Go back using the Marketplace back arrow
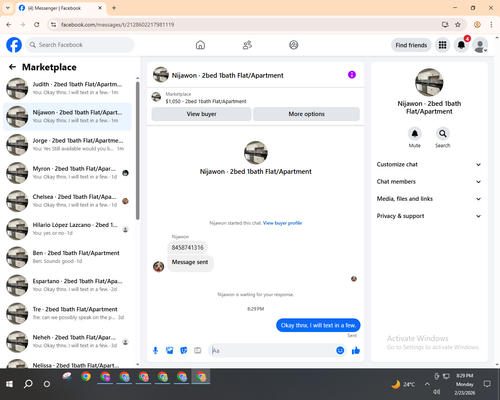Screen dimensions: 500x400 click(12, 67)
